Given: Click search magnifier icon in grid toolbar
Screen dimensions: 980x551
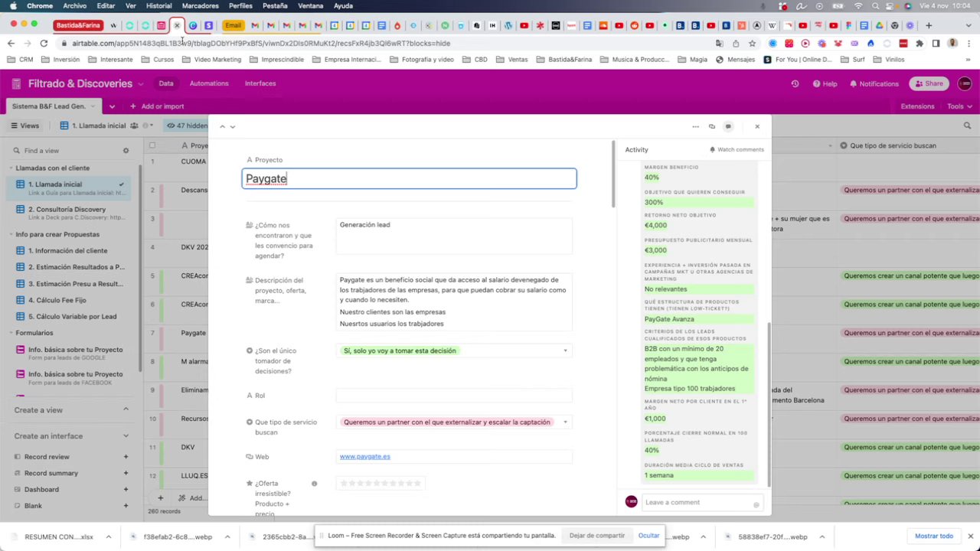Looking at the screenshot, I should (x=967, y=126).
